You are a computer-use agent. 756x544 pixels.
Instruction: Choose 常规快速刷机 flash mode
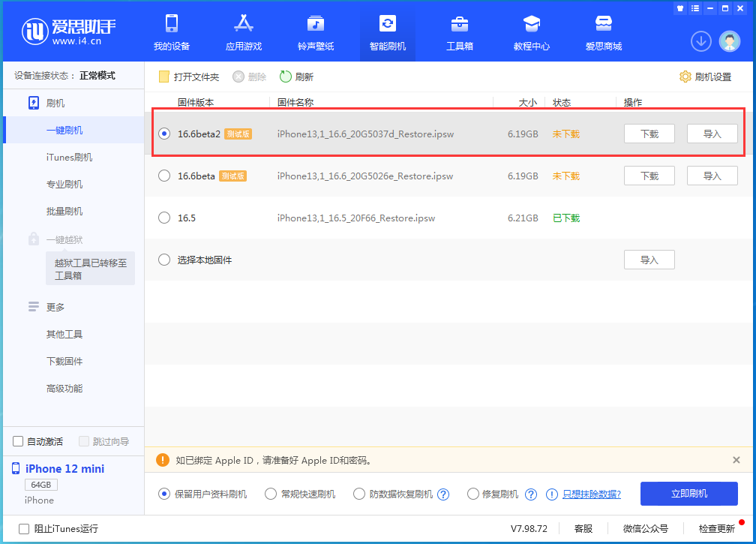[272, 494]
